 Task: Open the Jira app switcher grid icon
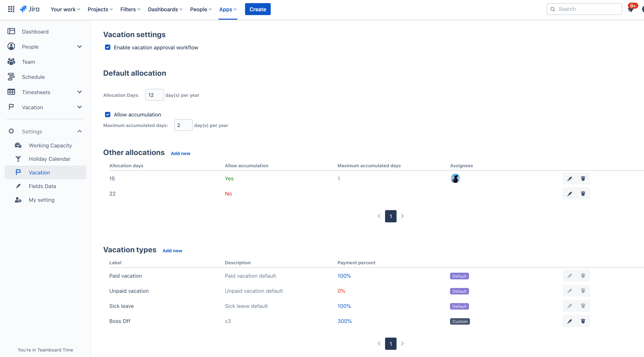coord(11,9)
